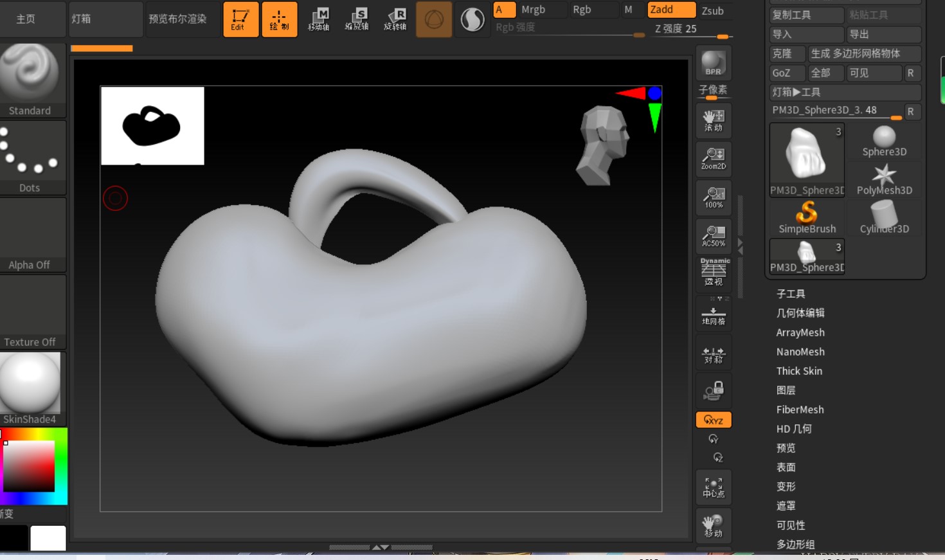Pick the PolyMesh3D star tool
Image resolution: width=945 pixels, height=560 pixels.
click(x=885, y=180)
